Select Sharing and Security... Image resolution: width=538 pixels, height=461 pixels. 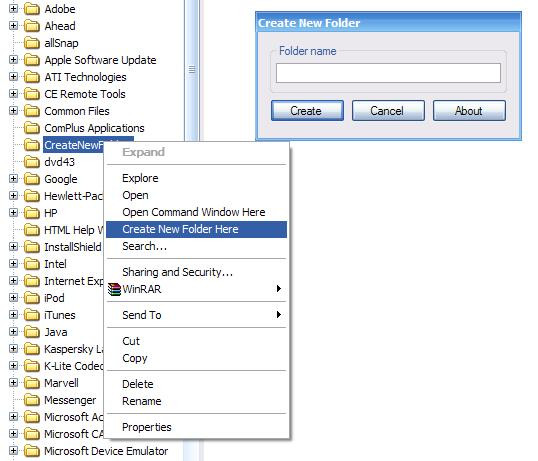[x=196, y=272]
